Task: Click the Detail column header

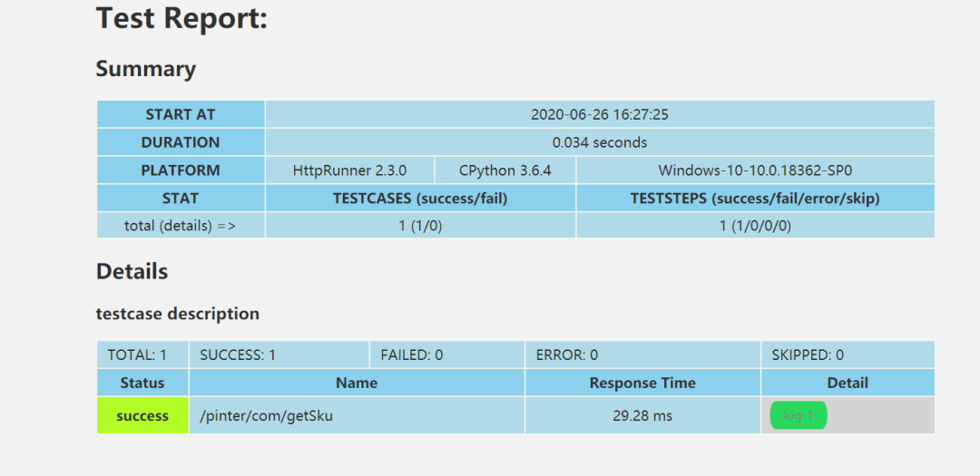Action: click(x=848, y=383)
